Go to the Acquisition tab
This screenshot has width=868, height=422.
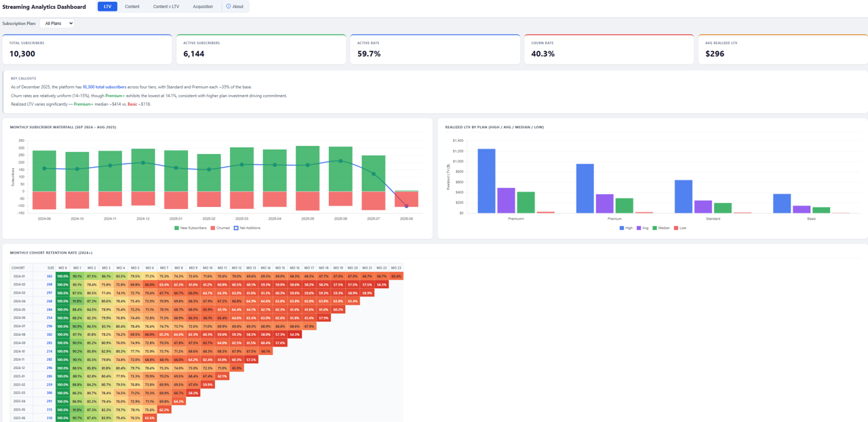tap(203, 7)
